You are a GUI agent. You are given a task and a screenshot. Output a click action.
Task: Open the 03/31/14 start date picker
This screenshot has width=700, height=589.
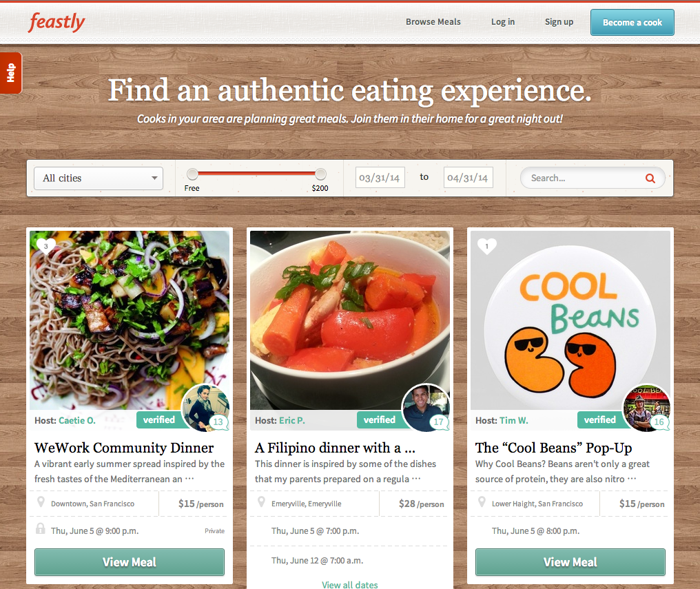pos(380,178)
